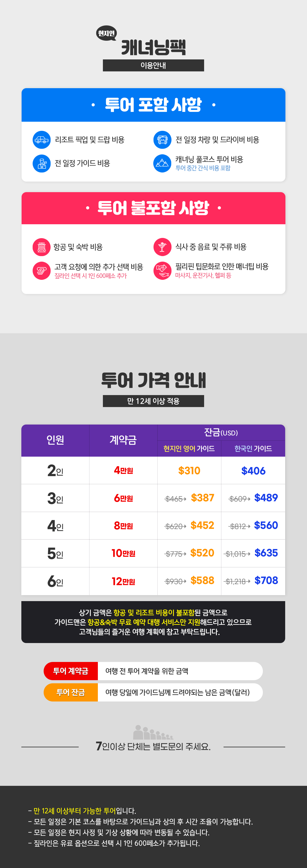Click the blue 투어 포함 사항 header
Image resolution: width=307 pixels, height=868 pixels.
click(x=153, y=105)
